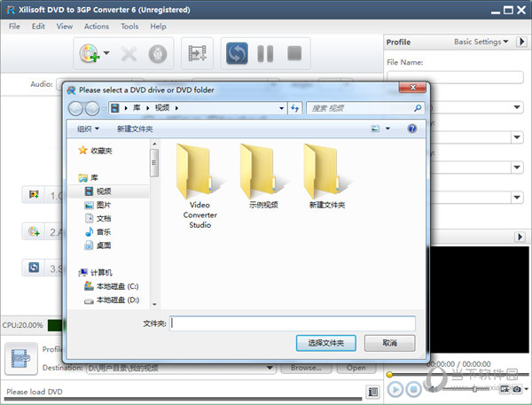Click the main window Browse button

[x=306, y=368]
